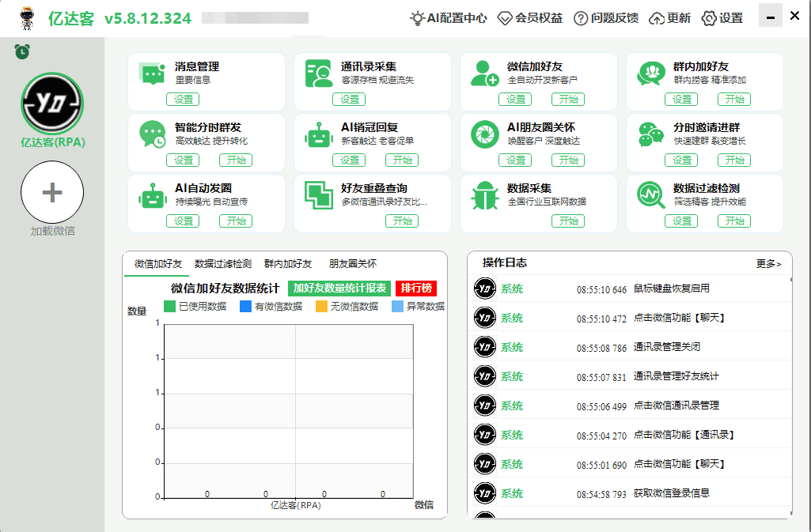811x532 pixels.
Task: Switch to the 群内加好友 chart tab
Action: click(287, 264)
